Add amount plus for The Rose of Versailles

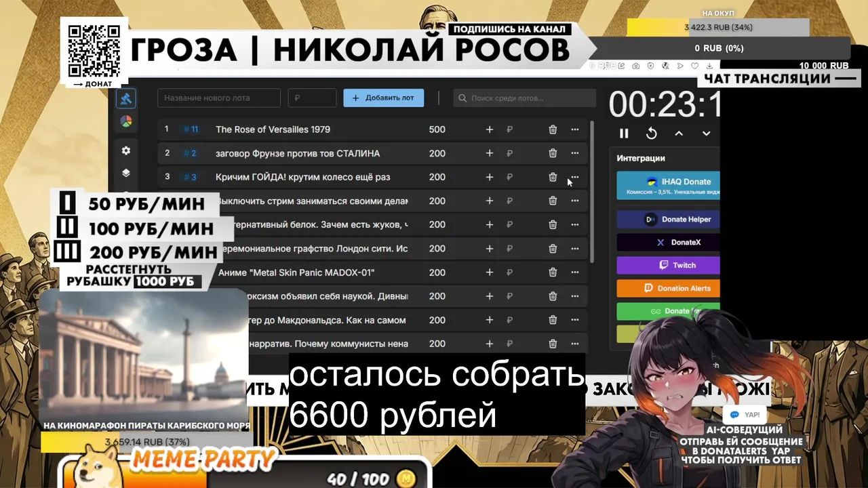[490, 129]
